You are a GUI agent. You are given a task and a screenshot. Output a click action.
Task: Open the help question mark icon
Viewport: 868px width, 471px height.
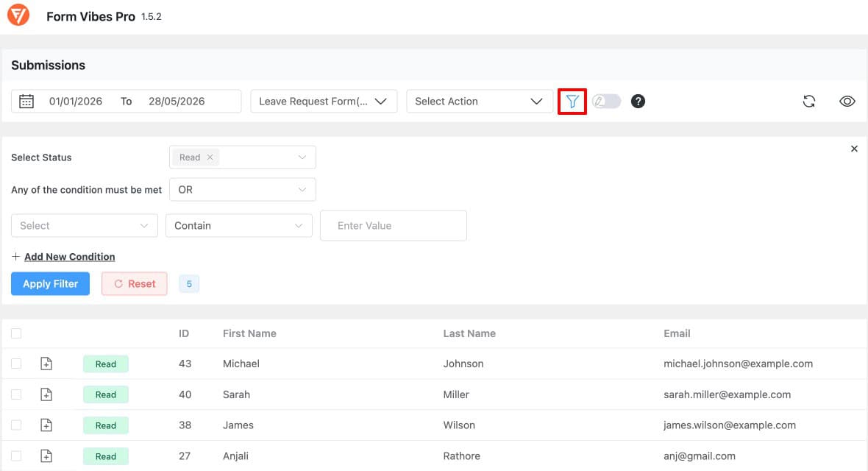638,102
